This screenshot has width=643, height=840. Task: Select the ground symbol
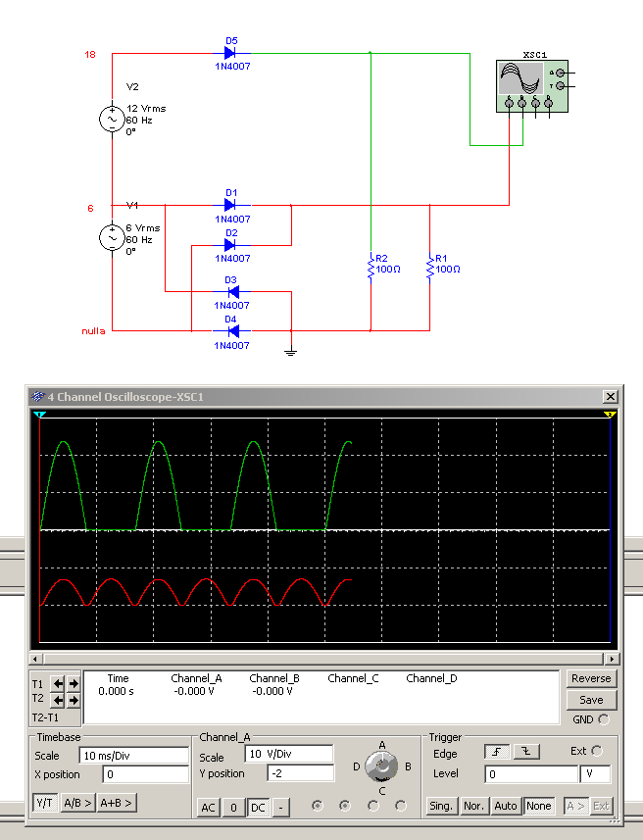(290, 352)
